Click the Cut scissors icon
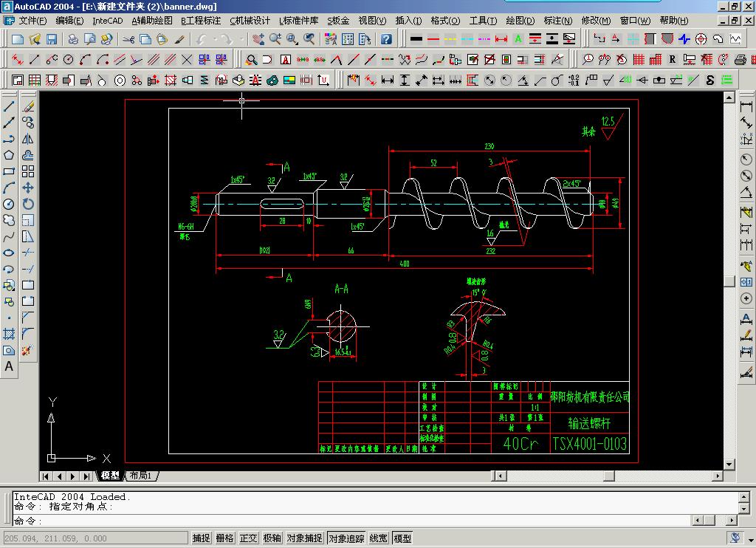Viewport: 756px width, 548px height. pyautogui.click(x=128, y=39)
